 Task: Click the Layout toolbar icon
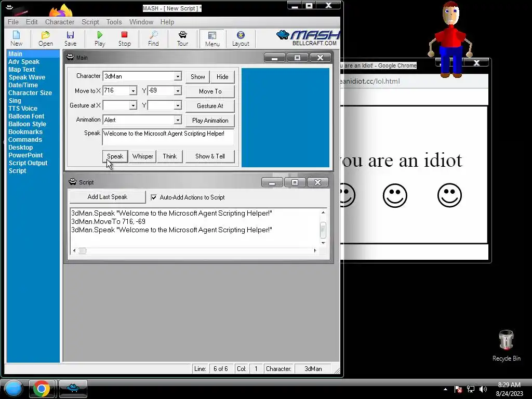point(241,38)
